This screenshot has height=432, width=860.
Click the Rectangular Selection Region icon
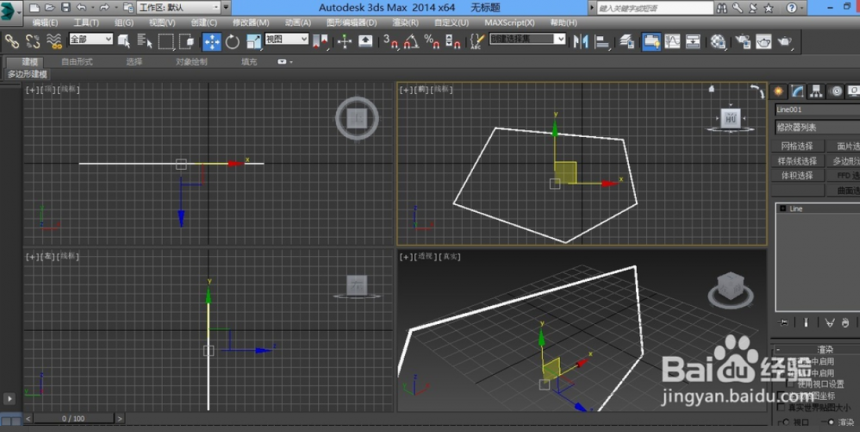point(166,41)
